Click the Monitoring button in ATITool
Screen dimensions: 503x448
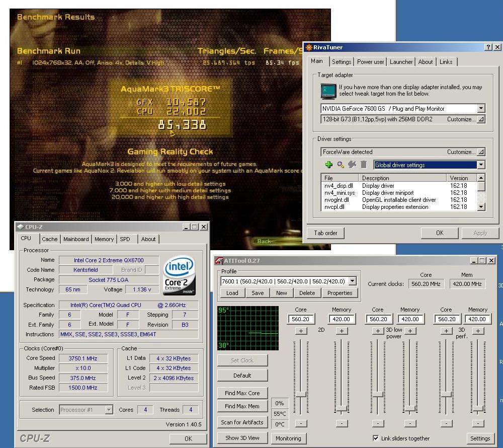click(x=288, y=438)
